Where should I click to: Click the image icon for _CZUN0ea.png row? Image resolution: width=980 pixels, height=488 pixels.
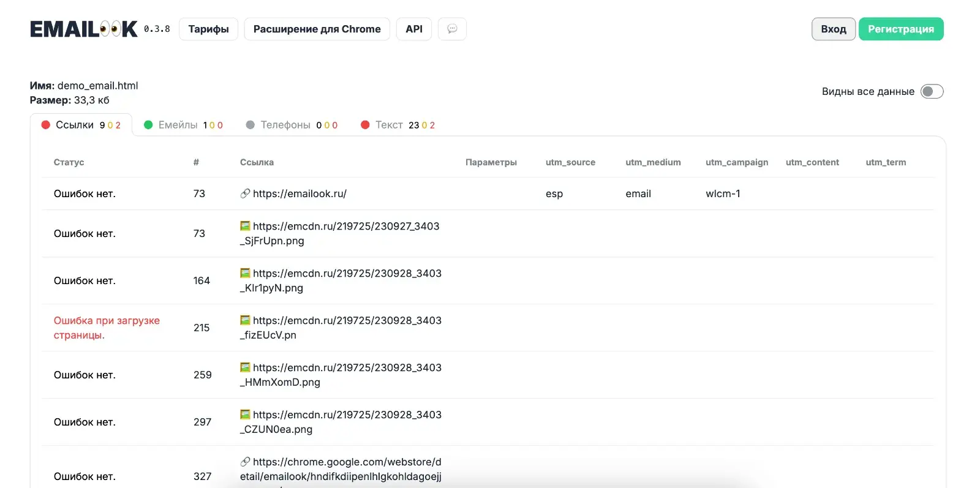[245, 415]
